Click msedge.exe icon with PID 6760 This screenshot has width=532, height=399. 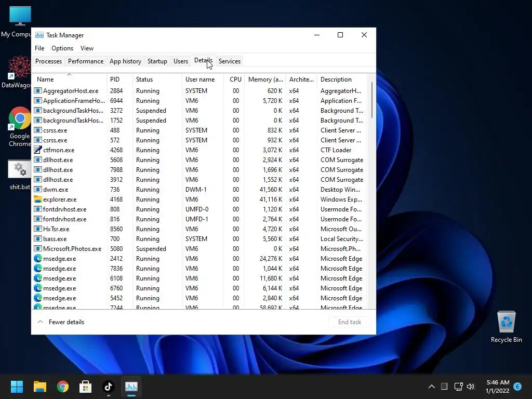click(x=37, y=288)
